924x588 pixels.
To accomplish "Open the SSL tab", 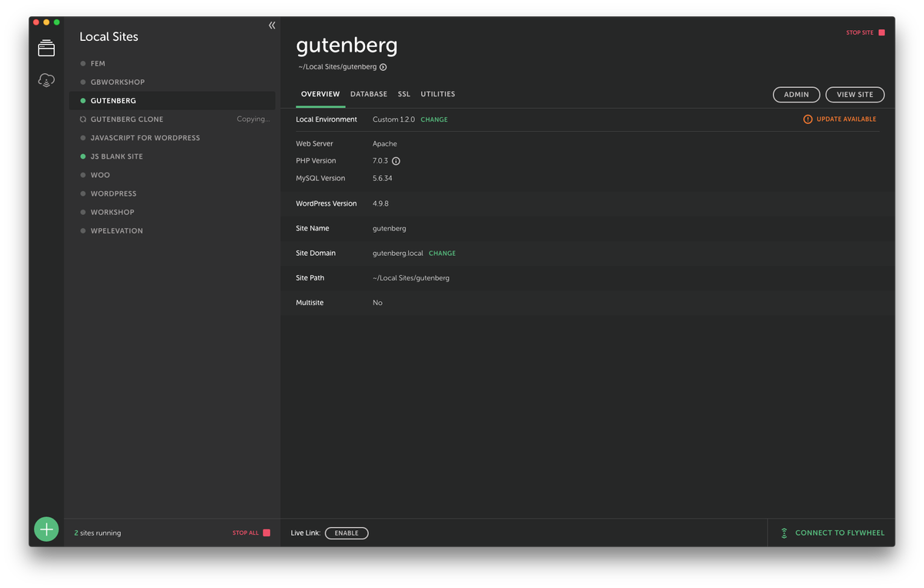I will pos(404,94).
